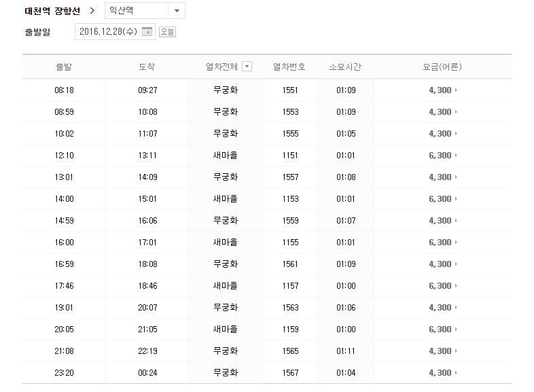This screenshot has width=534, height=392.
Task: Click the 출발 column header
Action: [x=64, y=67]
